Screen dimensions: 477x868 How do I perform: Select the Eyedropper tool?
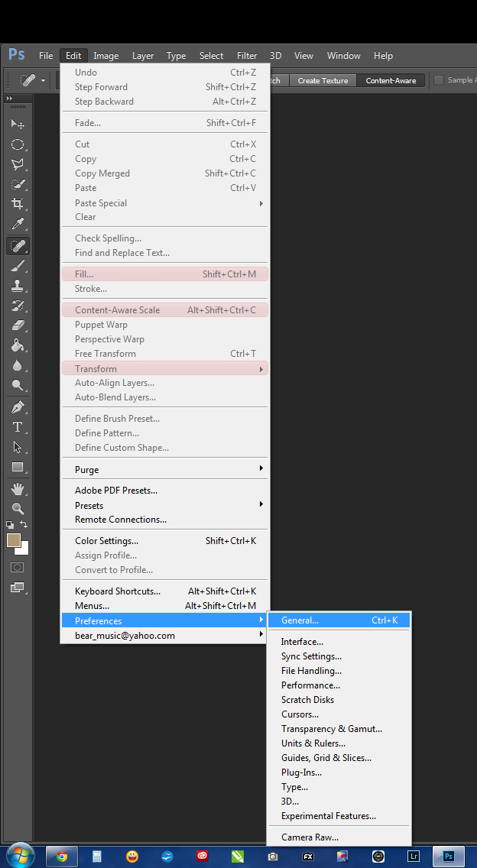tap(18, 225)
